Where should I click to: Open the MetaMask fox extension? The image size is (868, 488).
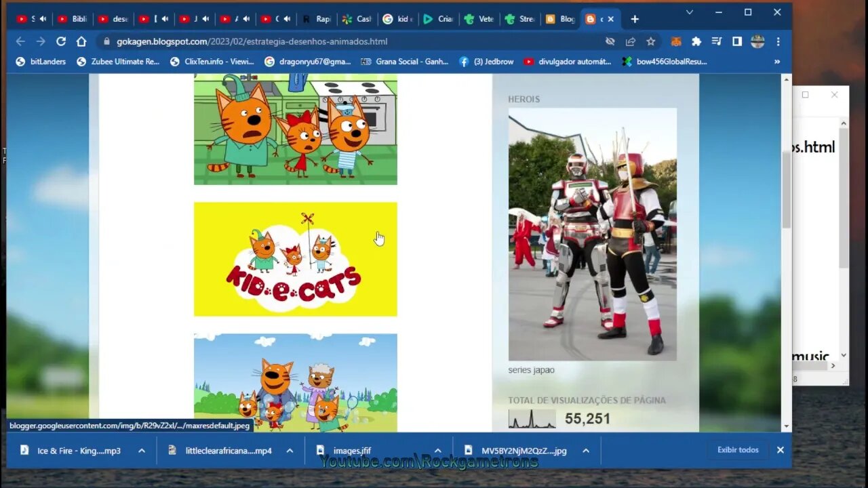676,41
